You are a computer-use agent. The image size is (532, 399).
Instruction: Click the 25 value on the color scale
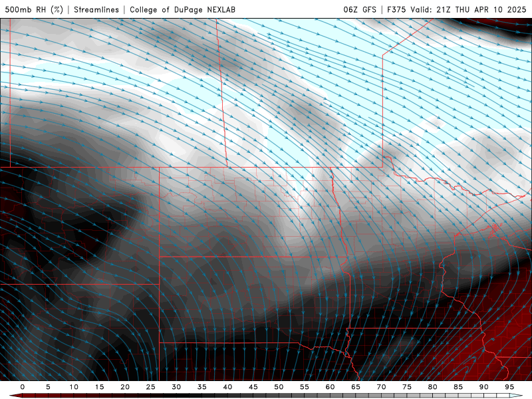pos(151,387)
